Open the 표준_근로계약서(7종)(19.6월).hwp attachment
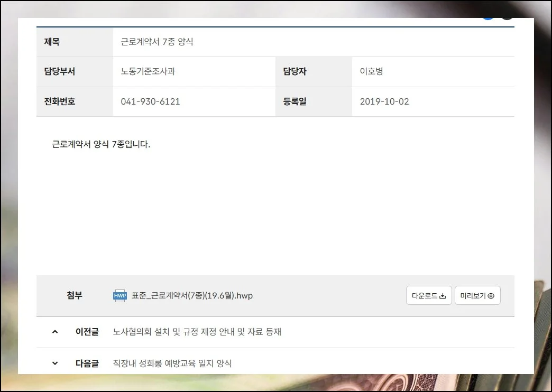 coord(192,296)
